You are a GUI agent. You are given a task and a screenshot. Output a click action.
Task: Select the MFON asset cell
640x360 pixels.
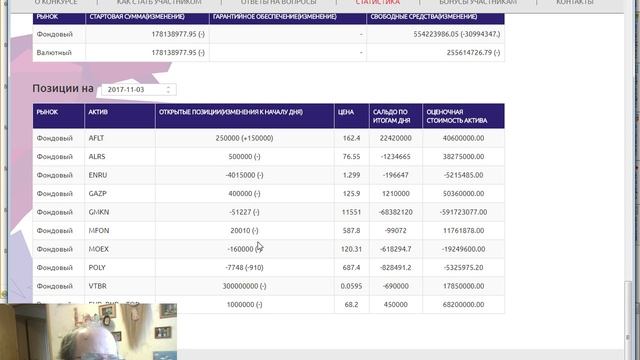(x=120, y=230)
